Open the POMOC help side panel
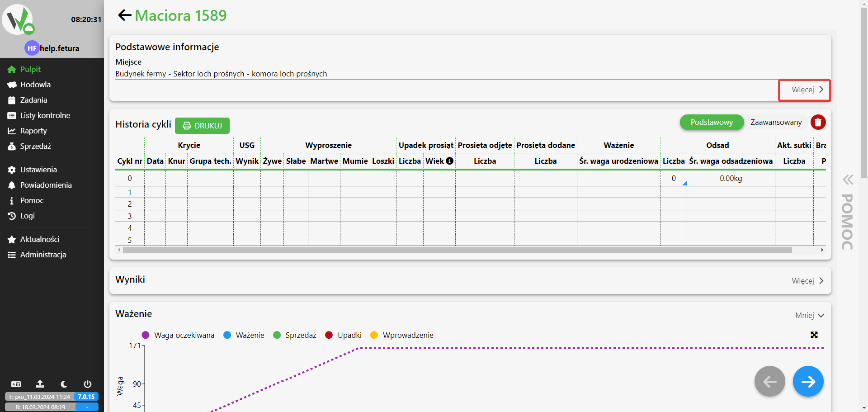Screen dimensions: 868x412 848,213
